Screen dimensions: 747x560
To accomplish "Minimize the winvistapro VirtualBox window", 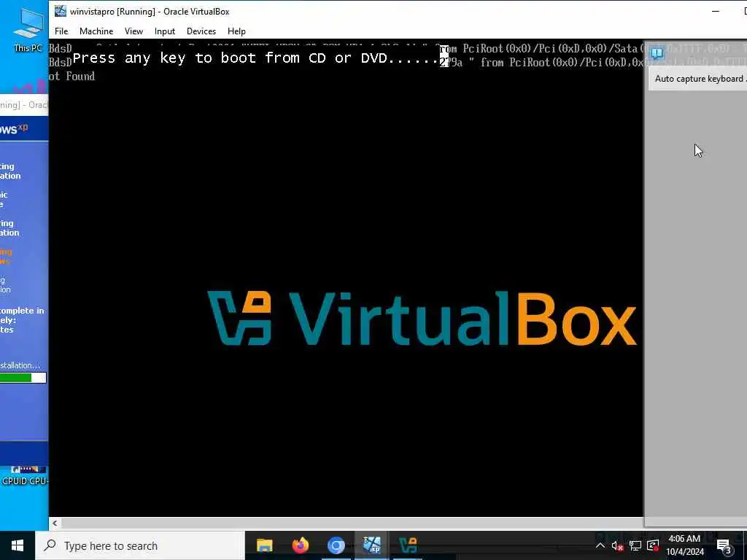I will click(715, 11).
